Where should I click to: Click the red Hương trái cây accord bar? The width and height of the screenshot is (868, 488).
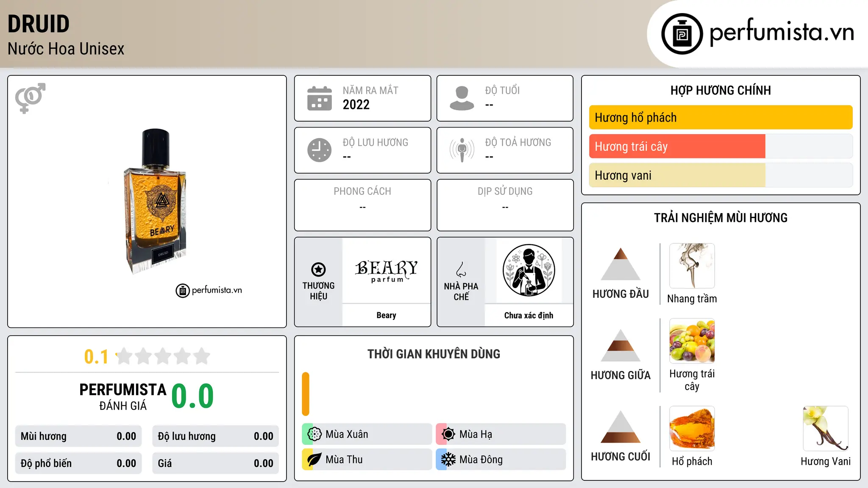coord(677,147)
